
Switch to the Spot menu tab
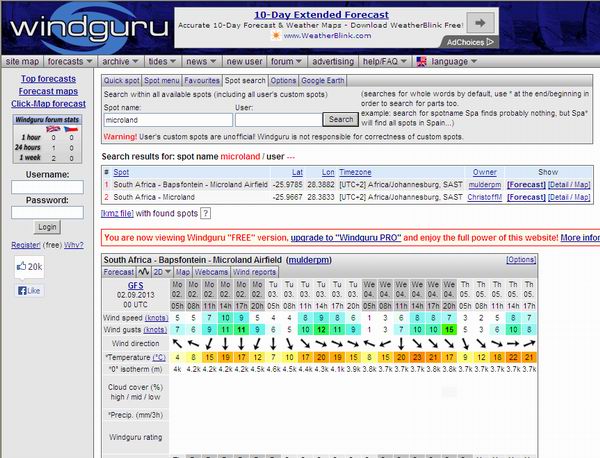point(161,81)
